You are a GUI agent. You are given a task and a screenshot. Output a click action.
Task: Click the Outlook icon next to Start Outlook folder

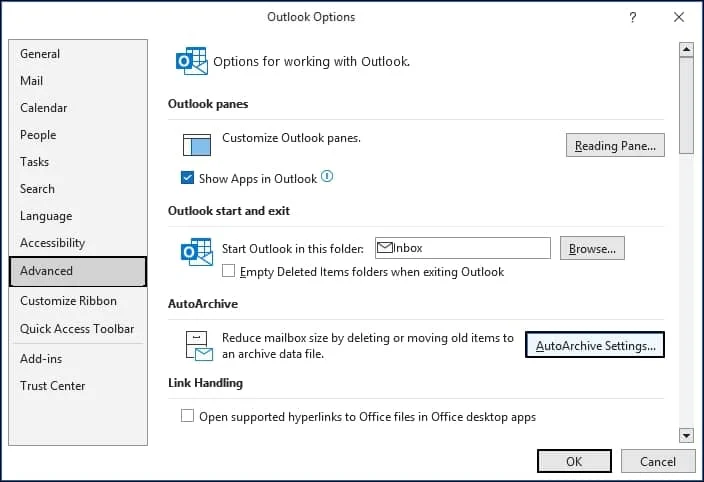(197, 252)
